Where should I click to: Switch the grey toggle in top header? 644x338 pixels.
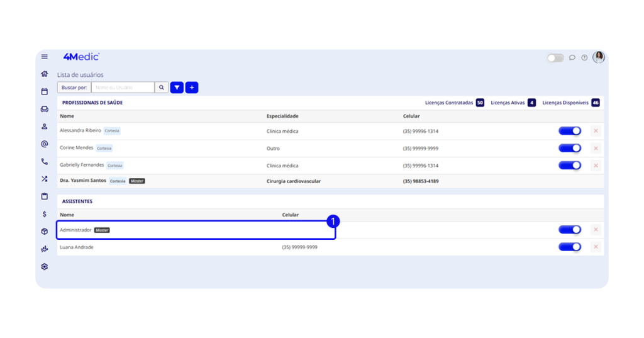coord(555,58)
